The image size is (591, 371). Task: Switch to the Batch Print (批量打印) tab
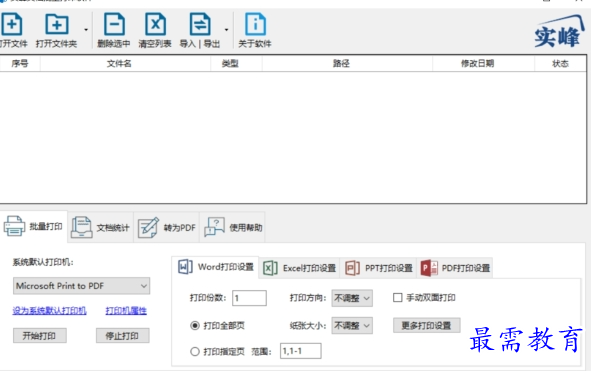click(x=34, y=226)
